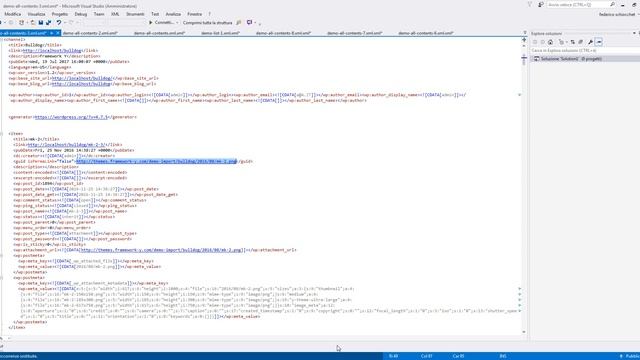This screenshot has height=360, width=640.
Task: Click the Open File folder icon
Action: (x=33, y=22)
